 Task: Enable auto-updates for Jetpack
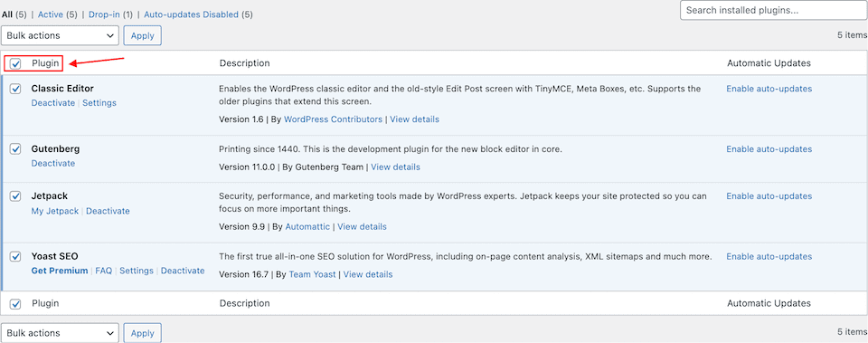click(769, 196)
